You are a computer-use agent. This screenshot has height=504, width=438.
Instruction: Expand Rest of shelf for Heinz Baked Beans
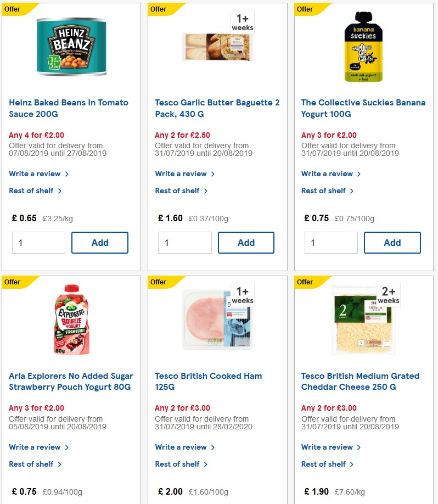click(x=31, y=191)
